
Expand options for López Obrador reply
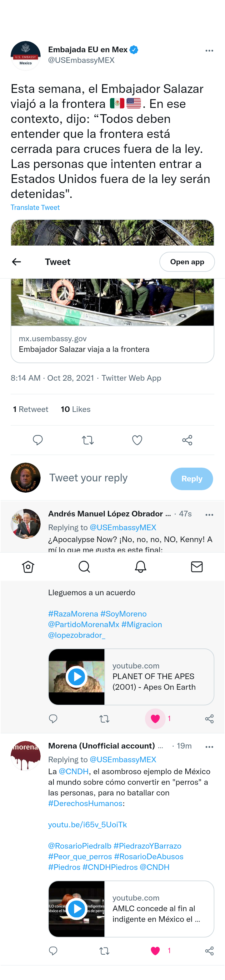(x=209, y=515)
